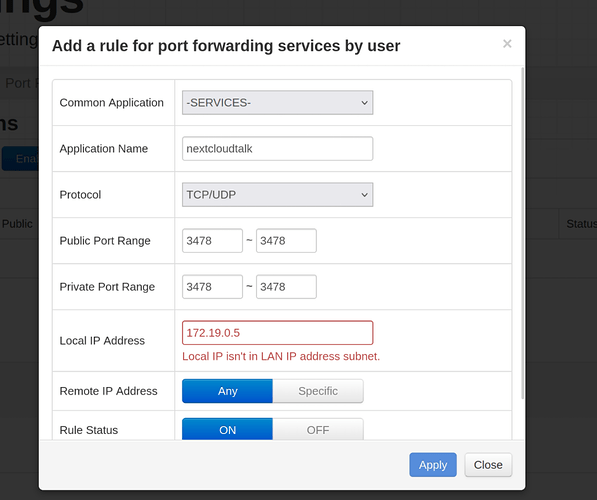Viewport: 597px width, 500px height.
Task: Open the Common Application -SERVICES- dropdown
Action: click(x=278, y=102)
